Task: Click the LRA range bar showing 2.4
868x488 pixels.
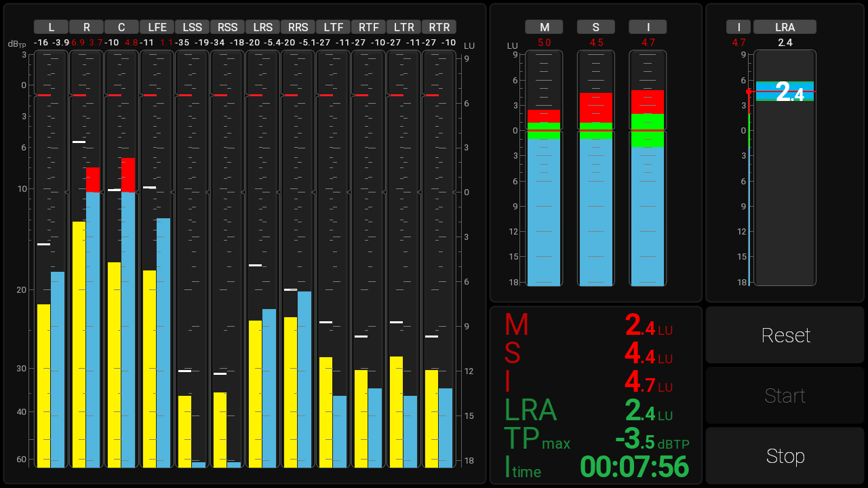Action: [785, 91]
